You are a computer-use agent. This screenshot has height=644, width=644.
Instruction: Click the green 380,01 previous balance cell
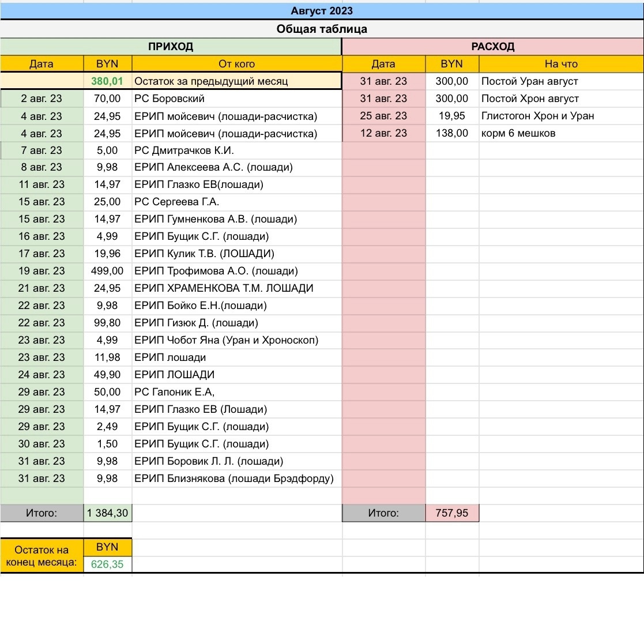click(x=107, y=81)
